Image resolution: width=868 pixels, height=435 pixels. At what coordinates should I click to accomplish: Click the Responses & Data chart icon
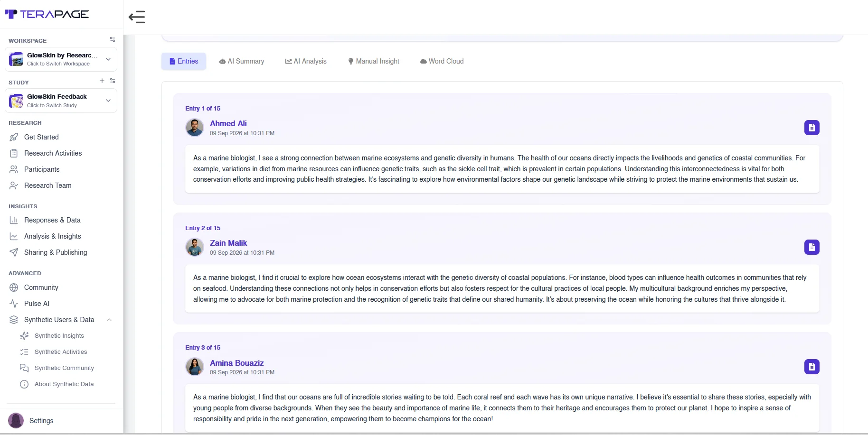(x=14, y=220)
